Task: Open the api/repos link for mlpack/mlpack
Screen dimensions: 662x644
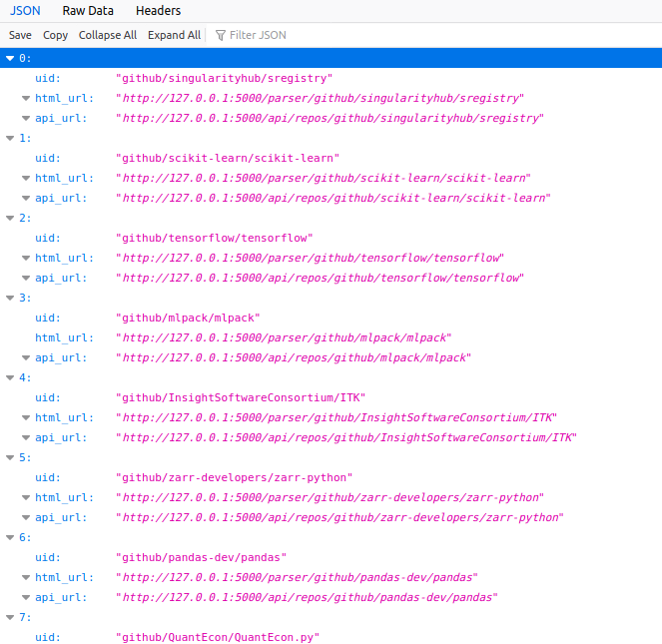Action: [x=294, y=357]
